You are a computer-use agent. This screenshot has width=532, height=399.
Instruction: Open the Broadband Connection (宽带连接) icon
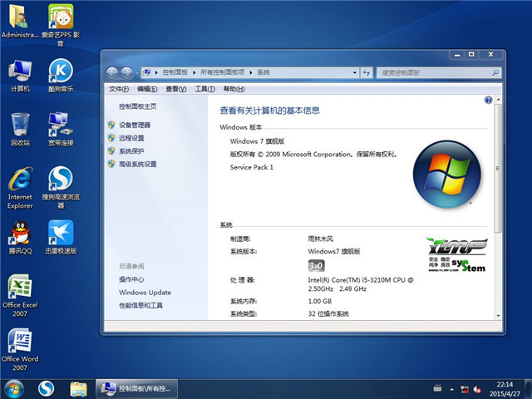(x=61, y=130)
